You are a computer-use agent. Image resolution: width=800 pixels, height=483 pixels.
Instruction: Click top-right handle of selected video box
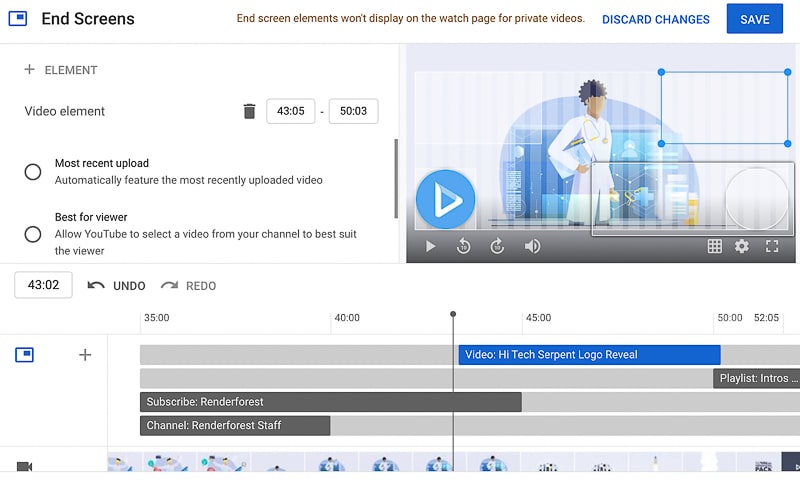coord(788,72)
